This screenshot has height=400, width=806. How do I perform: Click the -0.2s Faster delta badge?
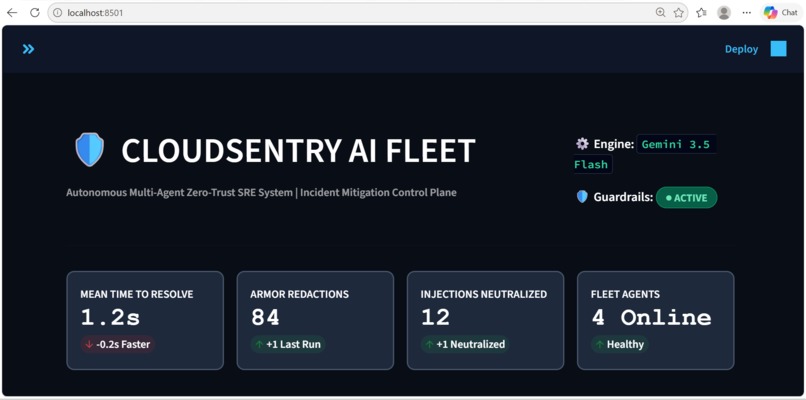(x=118, y=344)
